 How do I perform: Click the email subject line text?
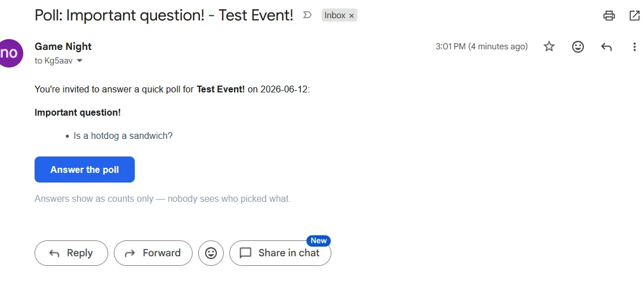[x=164, y=16]
